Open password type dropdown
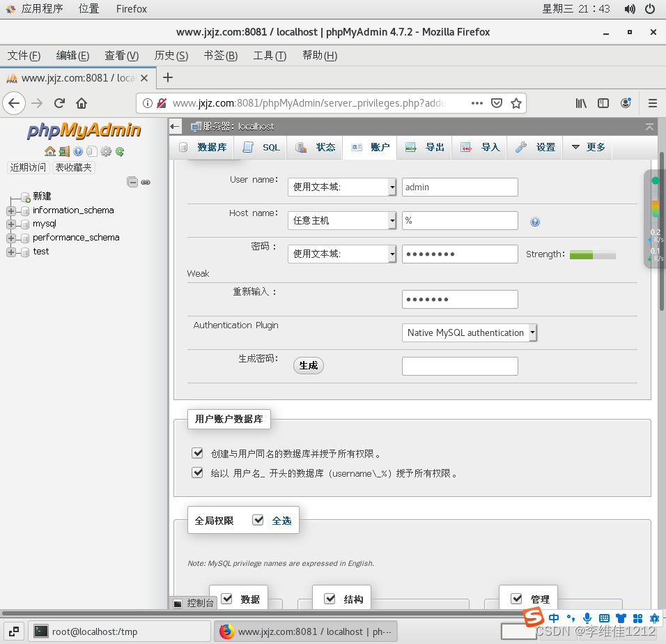The height and width of the screenshot is (644, 666). pos(342,254)
